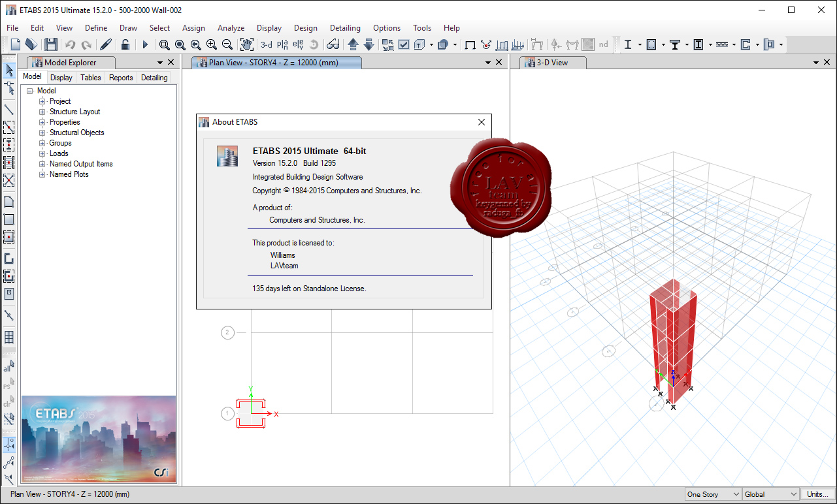The image size is (837, 504).
Task: Activate the Plan View - STORY4 tab
Action: point(276,63)
